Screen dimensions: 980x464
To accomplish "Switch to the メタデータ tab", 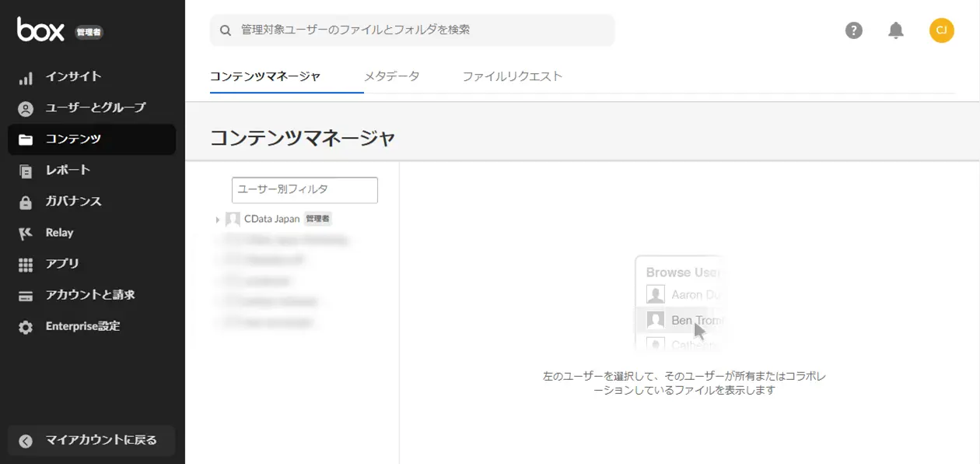I will tap(392, 76).
